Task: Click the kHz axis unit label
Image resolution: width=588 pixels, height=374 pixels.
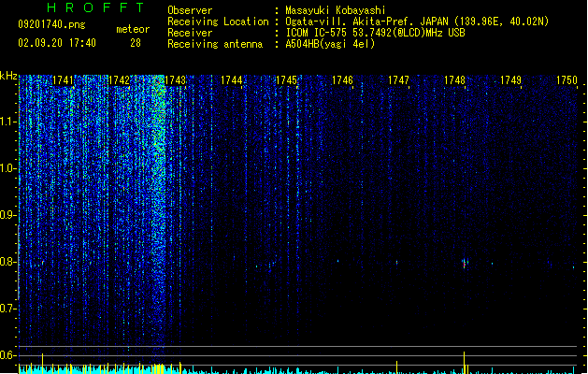Action: (x=8, y=76)
